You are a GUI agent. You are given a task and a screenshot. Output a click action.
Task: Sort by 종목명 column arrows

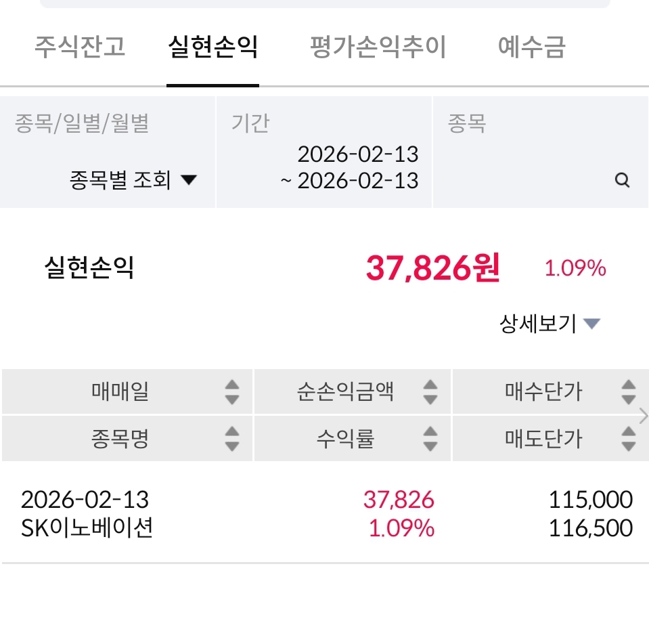(x=232, y=439)
